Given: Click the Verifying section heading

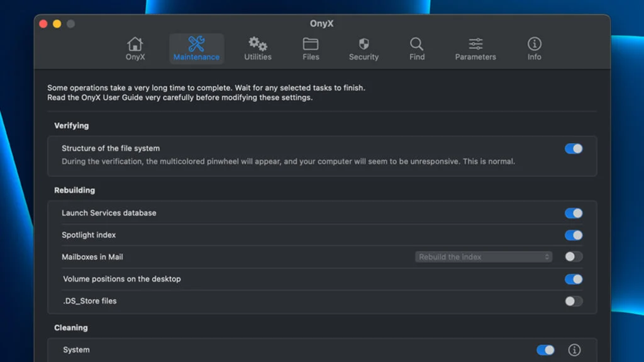Looking at the screenshot, I should point(72,125).
